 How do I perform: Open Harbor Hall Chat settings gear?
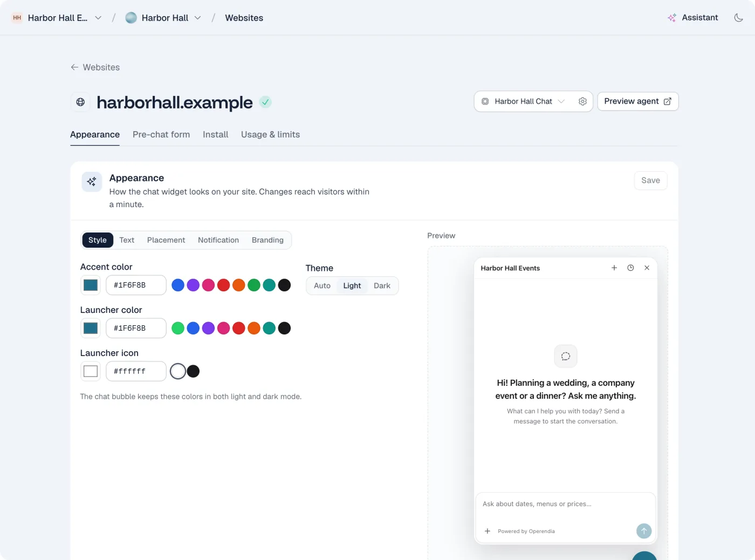pyautogui.click(x=582, y=101)
